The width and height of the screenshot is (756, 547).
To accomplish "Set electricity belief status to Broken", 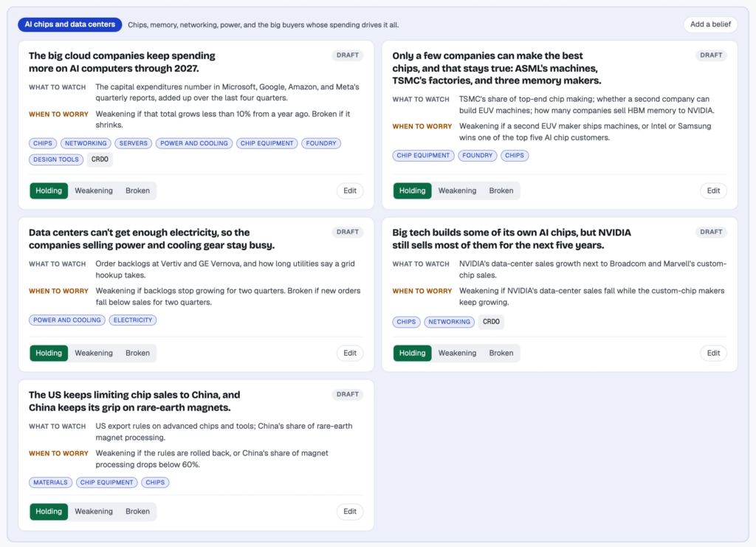I will pyautogui.click(x=137, y=354).
